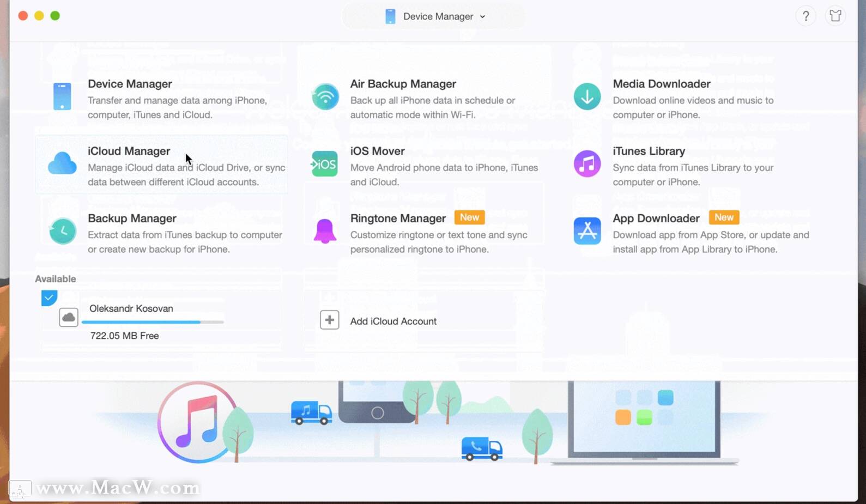Select the Air Backup Manager title
The width and height of the screenshot is (866, 504).
click(x=403, y=84)
